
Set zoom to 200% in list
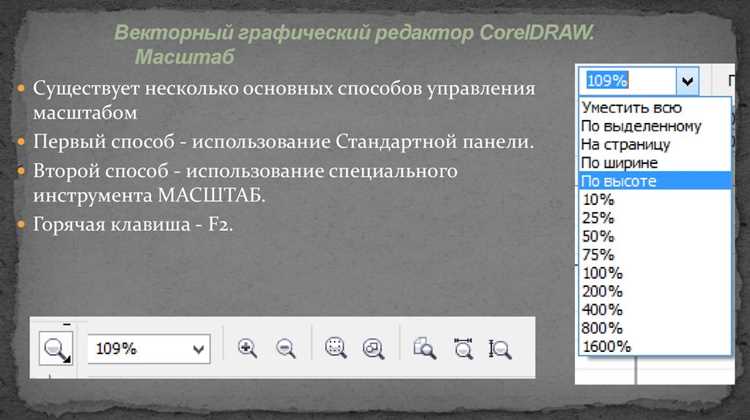(655, 291)
